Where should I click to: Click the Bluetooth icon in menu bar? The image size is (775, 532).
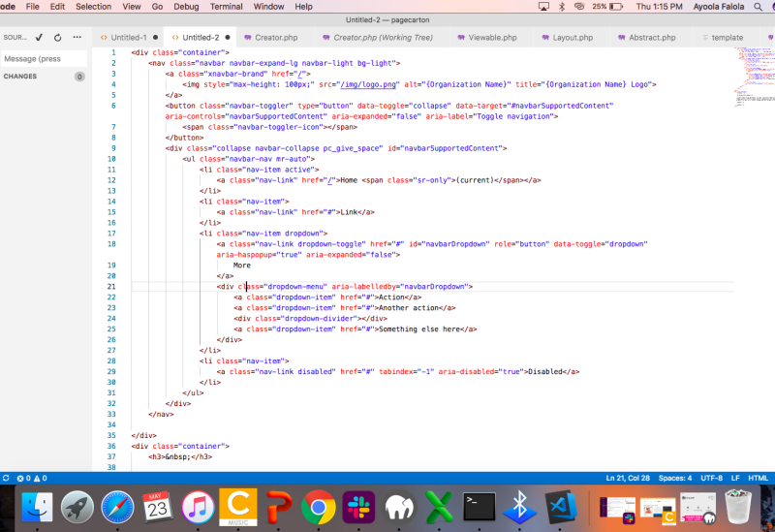[x=562, y=7]
